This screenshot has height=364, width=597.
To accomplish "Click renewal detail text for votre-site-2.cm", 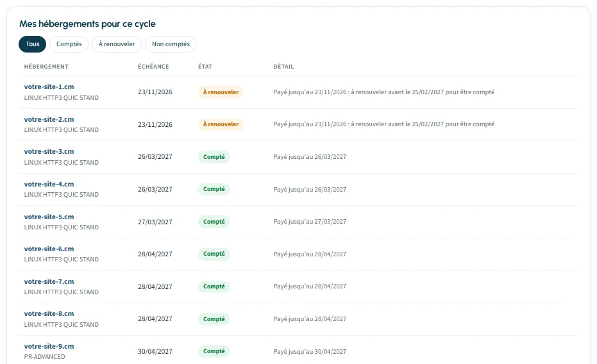I will [x=383, y=124].
